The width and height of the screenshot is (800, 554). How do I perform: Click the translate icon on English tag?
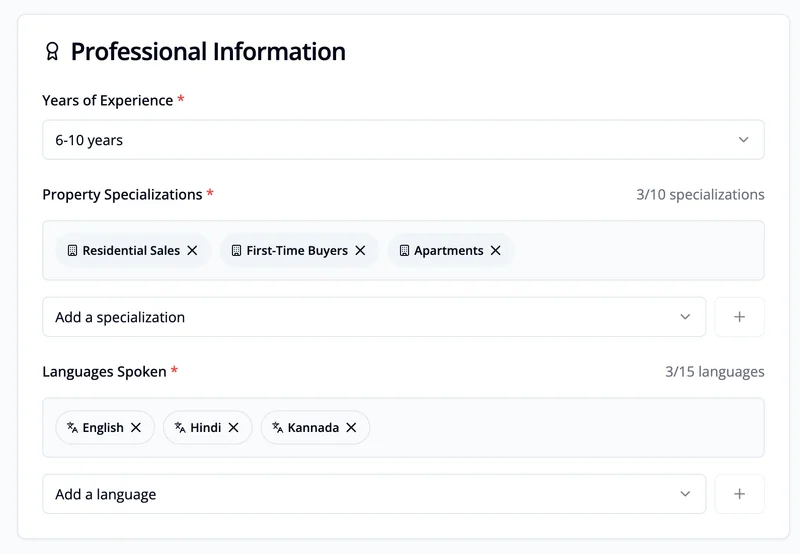pos(72,428)
